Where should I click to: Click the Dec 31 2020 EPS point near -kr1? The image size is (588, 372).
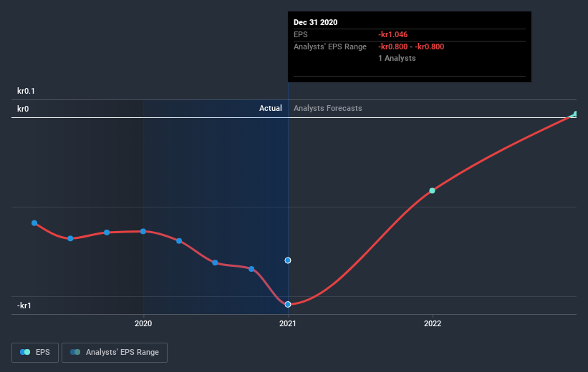point(288,305)
